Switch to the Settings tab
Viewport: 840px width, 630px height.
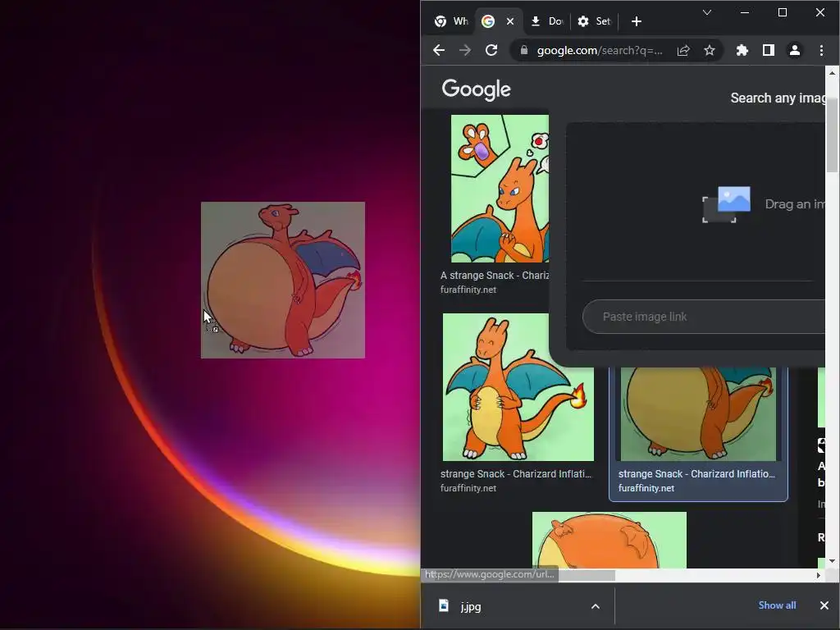pyautogui.click(x=595, y=21)
